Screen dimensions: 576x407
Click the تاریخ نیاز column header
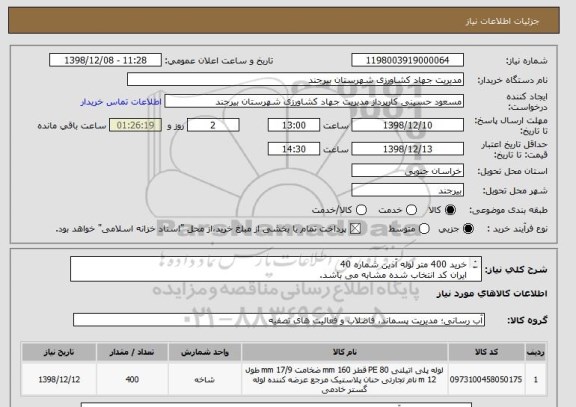(59, 352)
